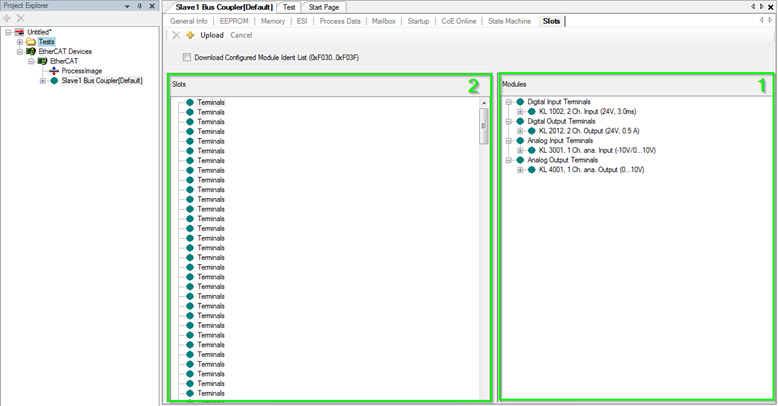
Task: Click the KL 2012 module icon
Action: (x=531, y=131)
